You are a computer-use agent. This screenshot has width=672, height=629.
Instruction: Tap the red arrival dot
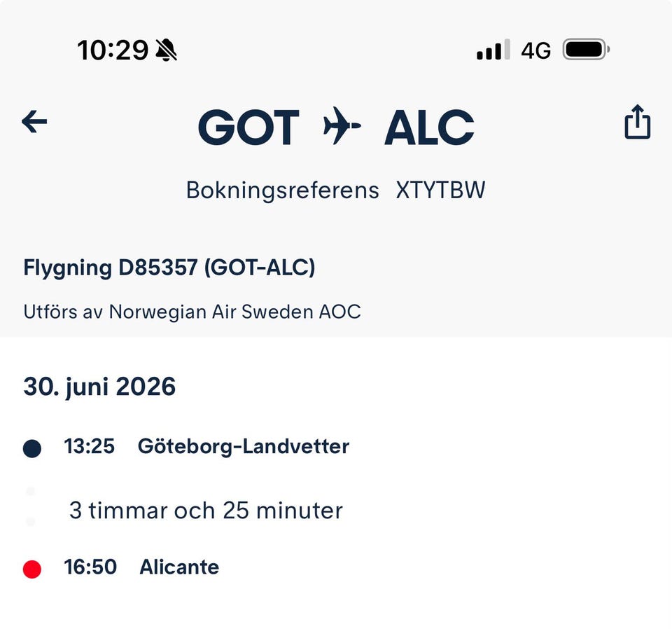click(x=32, y=569)
